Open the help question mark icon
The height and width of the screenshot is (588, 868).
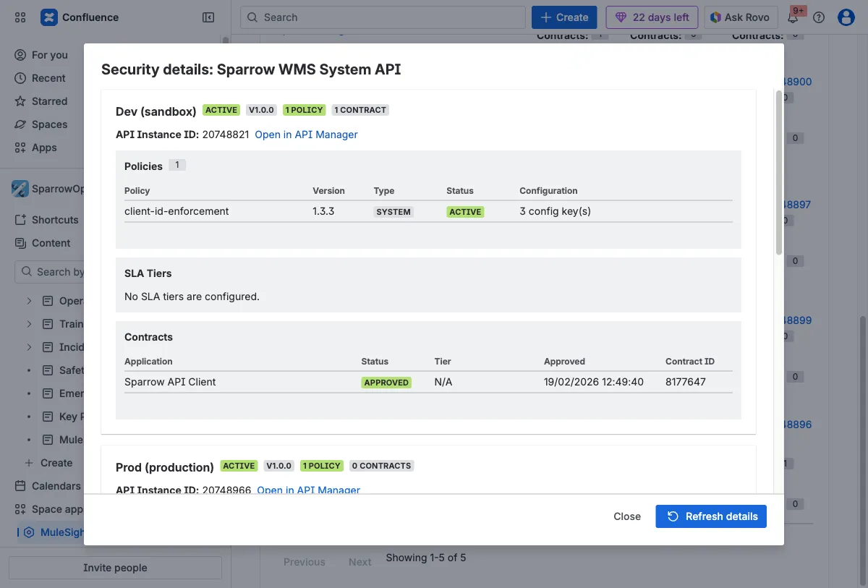(819, 17)
